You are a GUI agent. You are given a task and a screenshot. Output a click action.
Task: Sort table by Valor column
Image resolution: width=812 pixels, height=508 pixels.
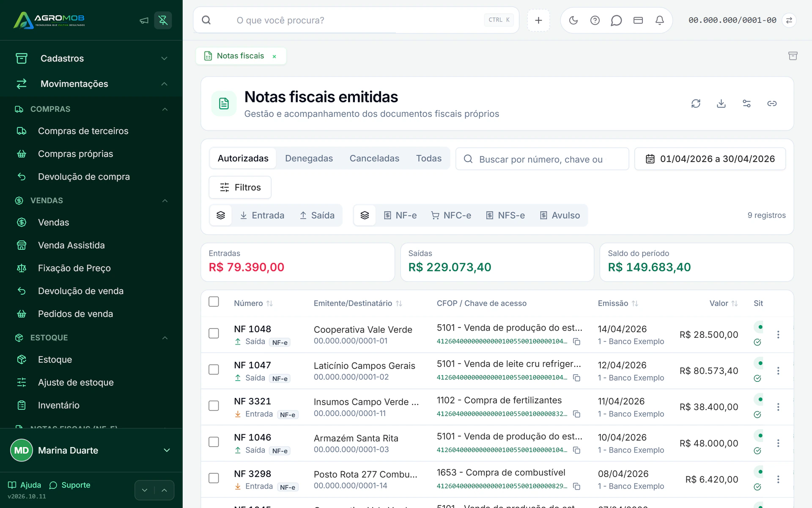pos(724,304)
